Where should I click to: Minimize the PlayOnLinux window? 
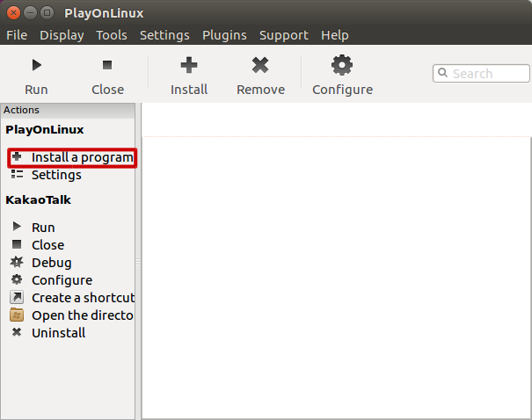pyautogui.click(x=30, y=13)
